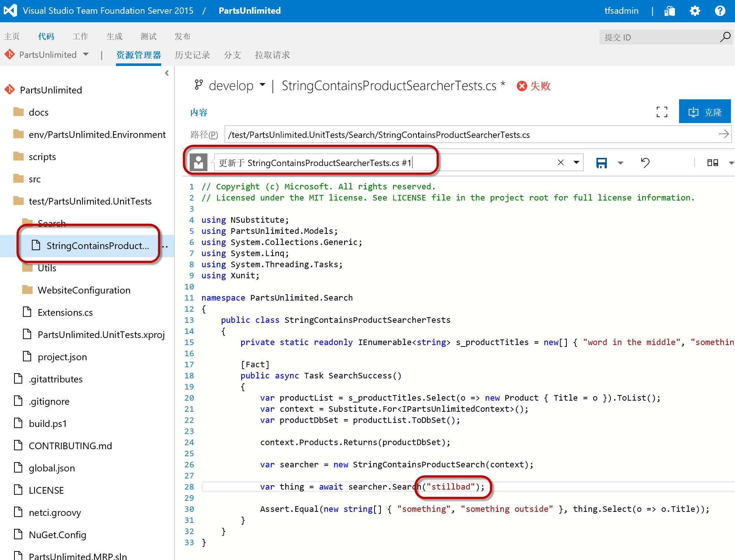The height and width of the screenshot is (560, 735).
Task: Click the branch icon beside develop
Action: [x=199, y=85]
